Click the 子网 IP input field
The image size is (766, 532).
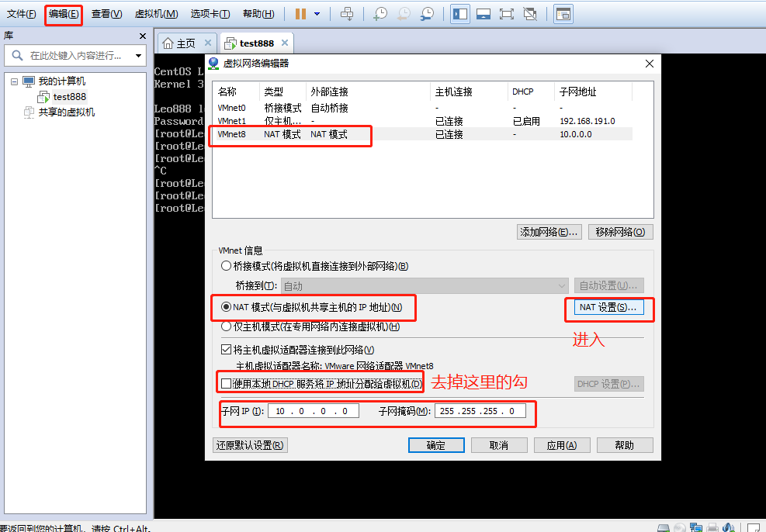[313, 411]
